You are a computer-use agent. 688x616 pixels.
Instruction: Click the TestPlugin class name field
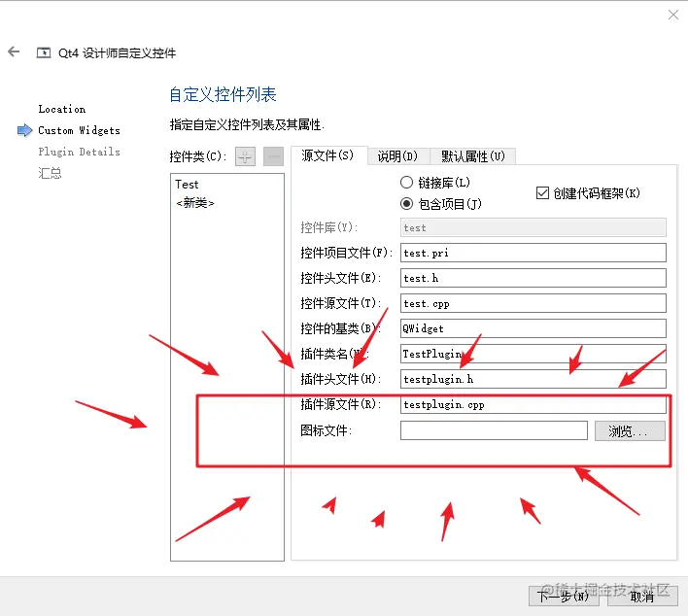tap(533, 354)
